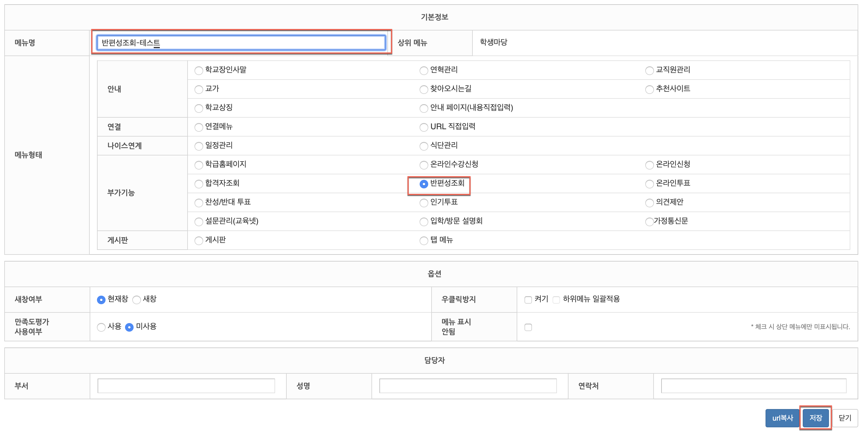This screenshot has height=445, width=868.
Task: Choose the 탭 메뉴 radio option
Action: (x=424, y=240)
